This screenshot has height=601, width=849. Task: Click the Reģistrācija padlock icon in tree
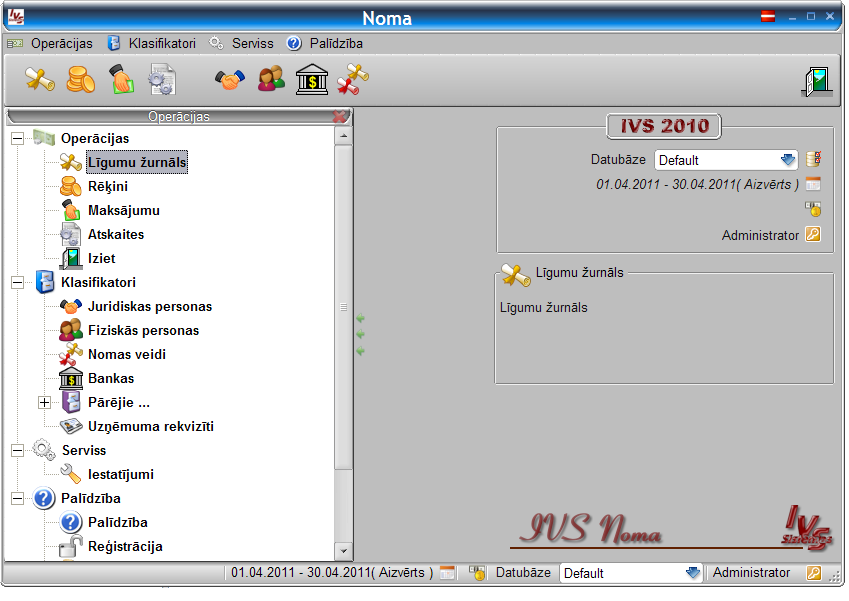[x=71, y=546]
